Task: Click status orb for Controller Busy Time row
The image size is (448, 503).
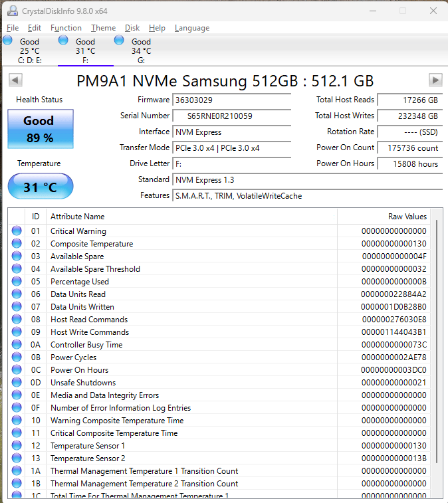Action: coord(17,344)
